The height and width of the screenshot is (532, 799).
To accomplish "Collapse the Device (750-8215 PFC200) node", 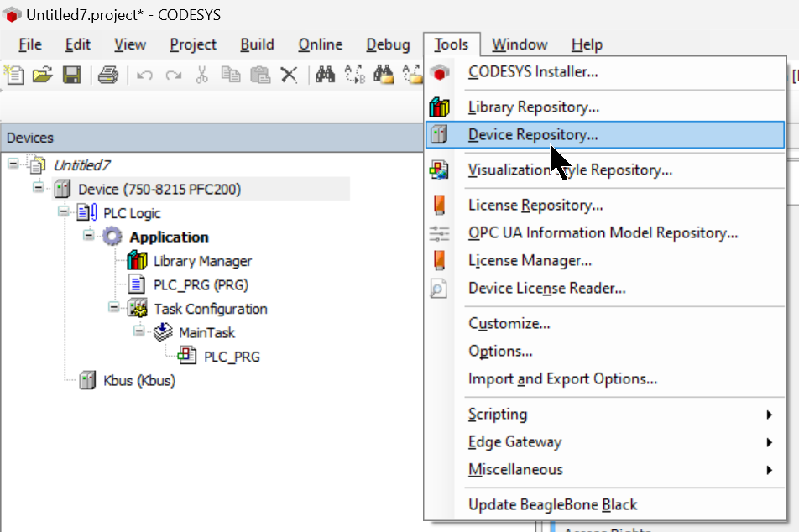I will [39, 187].
